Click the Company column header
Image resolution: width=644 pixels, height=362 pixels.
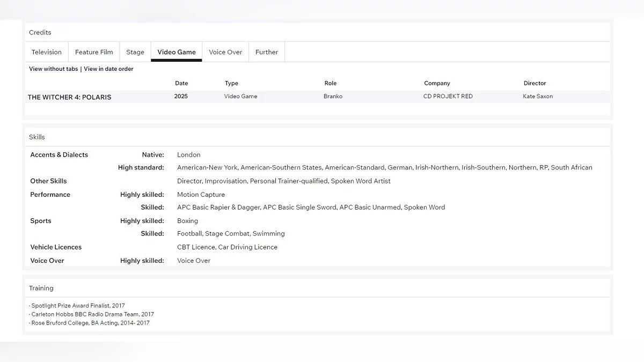(x=437, y=83)
